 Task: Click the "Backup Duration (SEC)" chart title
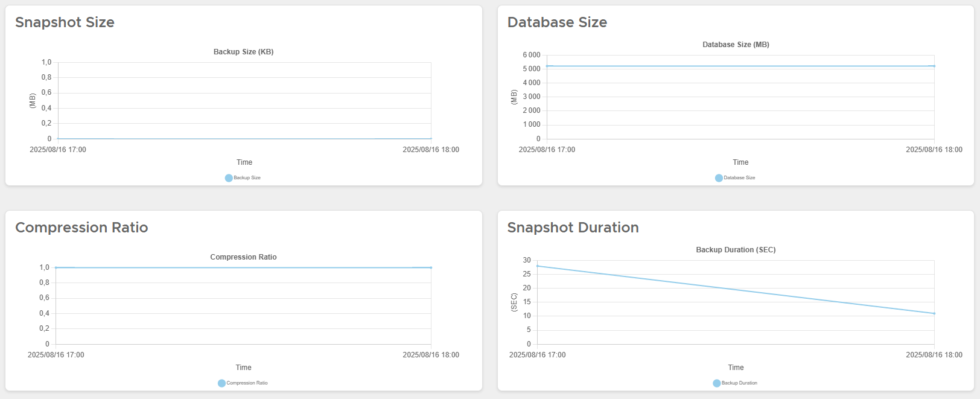pyautogui.click(x=736, y=250)
